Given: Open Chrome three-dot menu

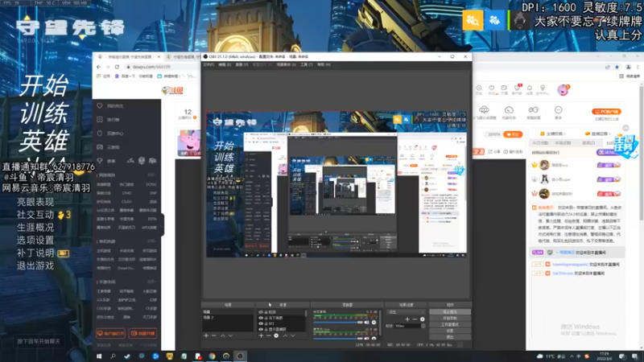Looking at the screenshot, I should [x=638, y=67].
